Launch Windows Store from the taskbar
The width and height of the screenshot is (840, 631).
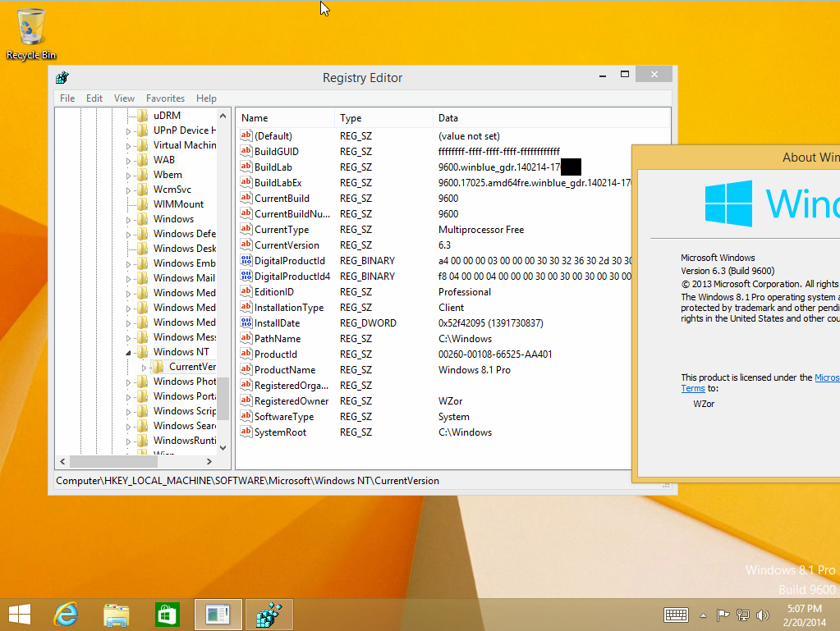(x=168, y=615)
